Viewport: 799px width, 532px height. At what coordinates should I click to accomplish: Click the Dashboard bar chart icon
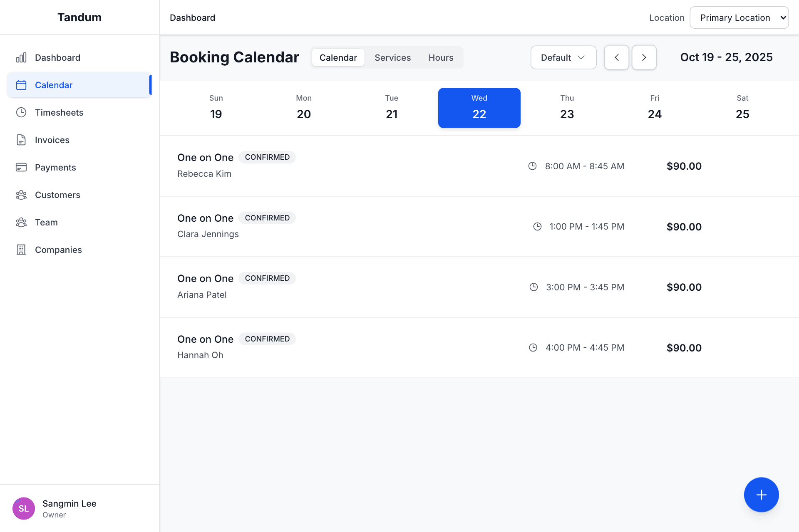coord(21,57)
